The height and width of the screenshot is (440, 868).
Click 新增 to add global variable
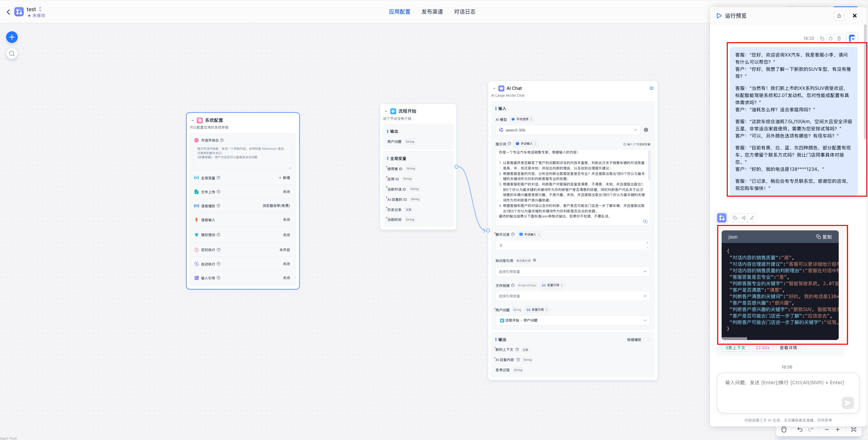285,178
